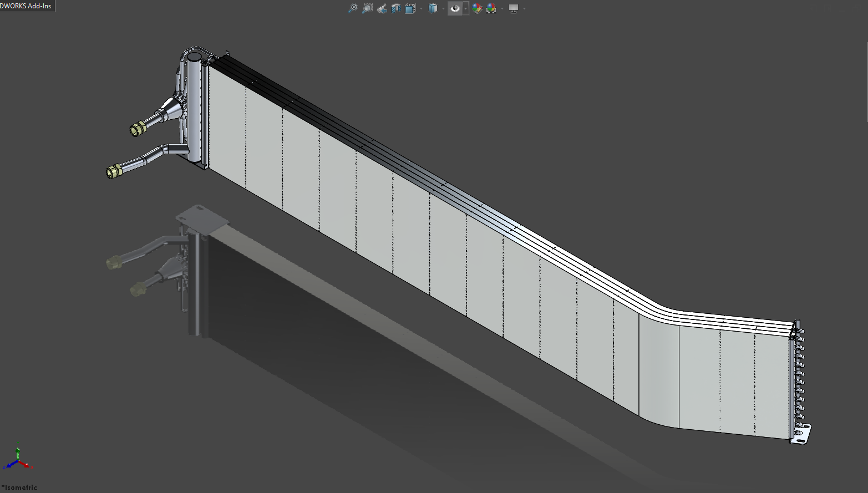868x493 pixels.
Task: Expand the Display Style dropdown arrow
Action: point(443,8)
